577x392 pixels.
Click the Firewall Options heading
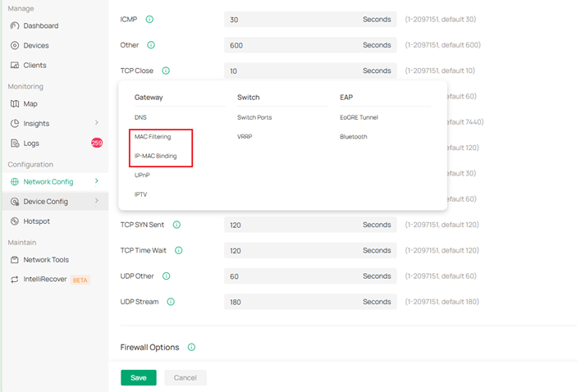point(149,347)
